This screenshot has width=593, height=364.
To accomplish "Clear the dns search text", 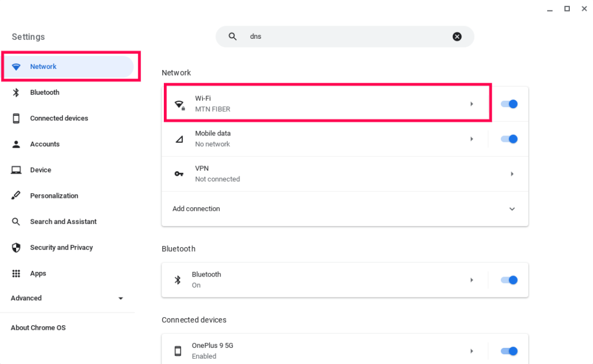I will tap(457, 36).
